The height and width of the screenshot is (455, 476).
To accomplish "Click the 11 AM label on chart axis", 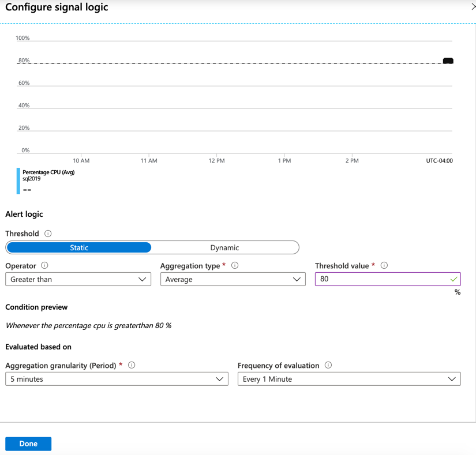I will point(149,161).
